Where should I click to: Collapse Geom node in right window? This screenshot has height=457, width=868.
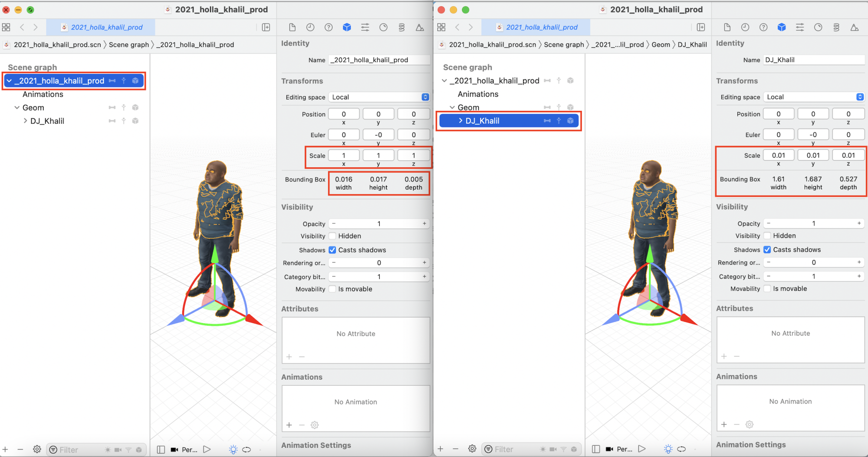[452, 107]
